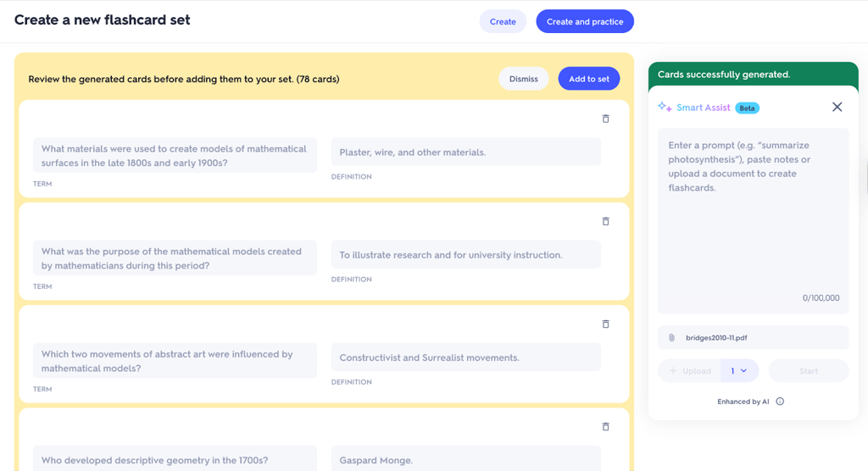Click the 'Create a new flashcard set' heading
Screen dimensions: 868x471
pos(103,20)
